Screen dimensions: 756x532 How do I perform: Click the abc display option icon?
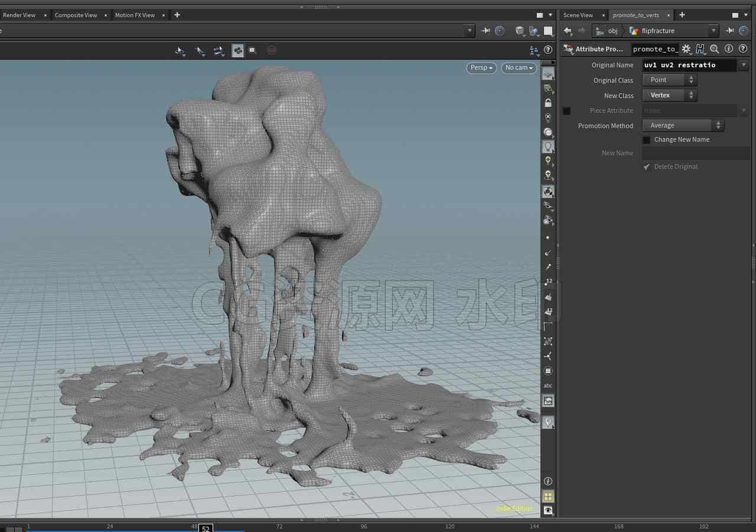548,386
